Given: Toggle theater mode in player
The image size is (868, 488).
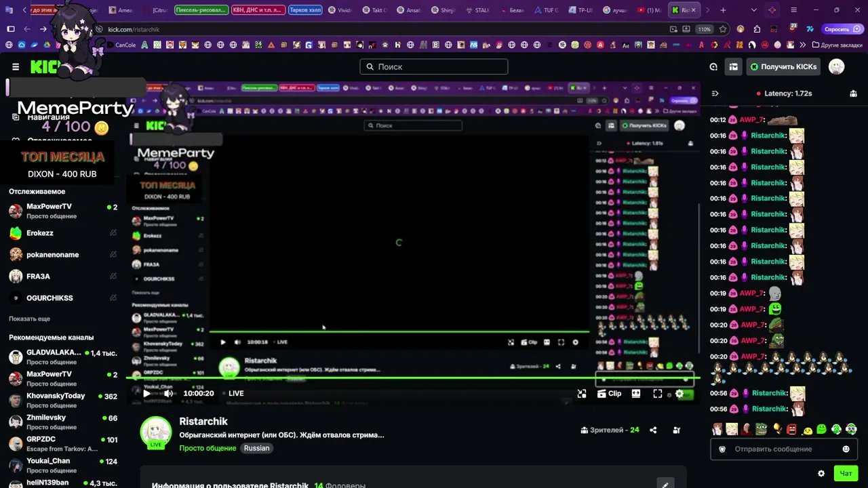Looking at the screenshot, I should pyautogui.click(x=636, y=393).
